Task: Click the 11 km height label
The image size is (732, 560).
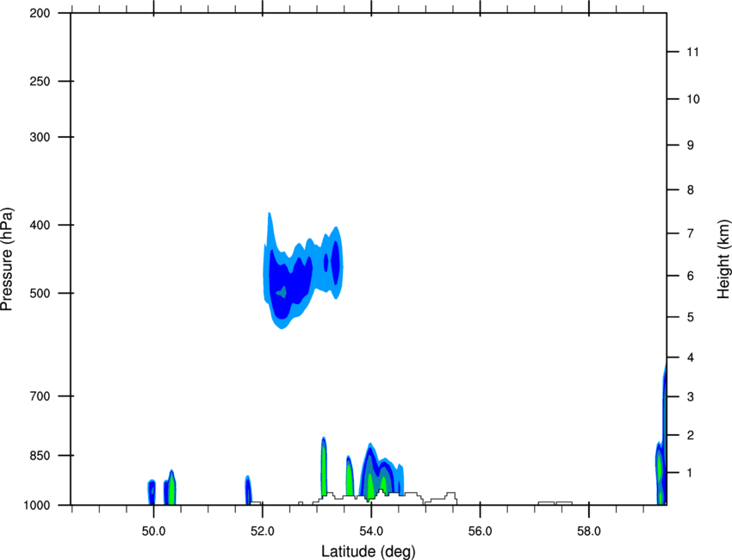Action: [x=693, y=52]
